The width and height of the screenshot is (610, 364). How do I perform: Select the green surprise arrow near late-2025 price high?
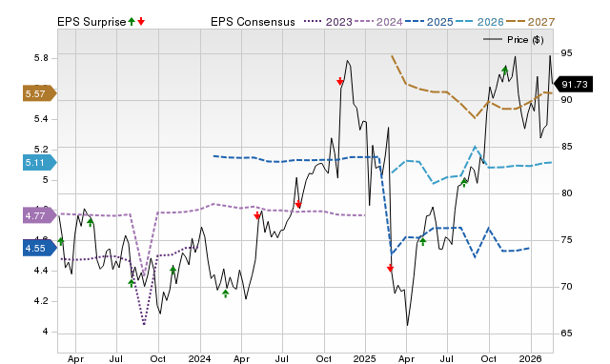coord(505,70)
